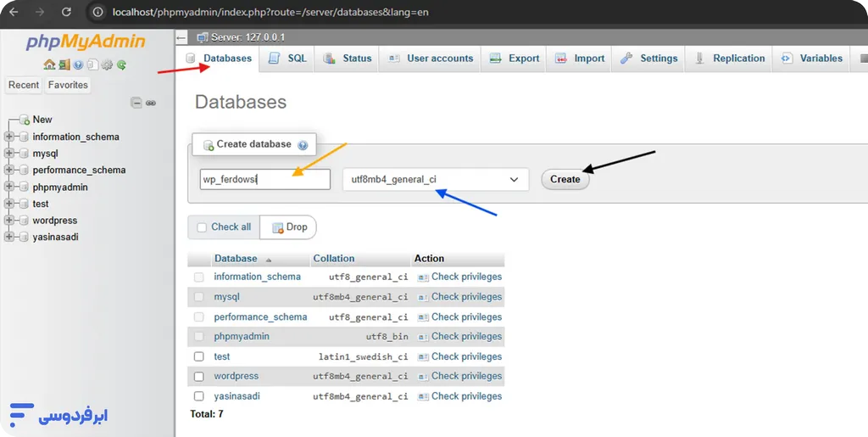
Task: Click the link/unlink chain icon in sidebar
Action: (x=151, y=103)
